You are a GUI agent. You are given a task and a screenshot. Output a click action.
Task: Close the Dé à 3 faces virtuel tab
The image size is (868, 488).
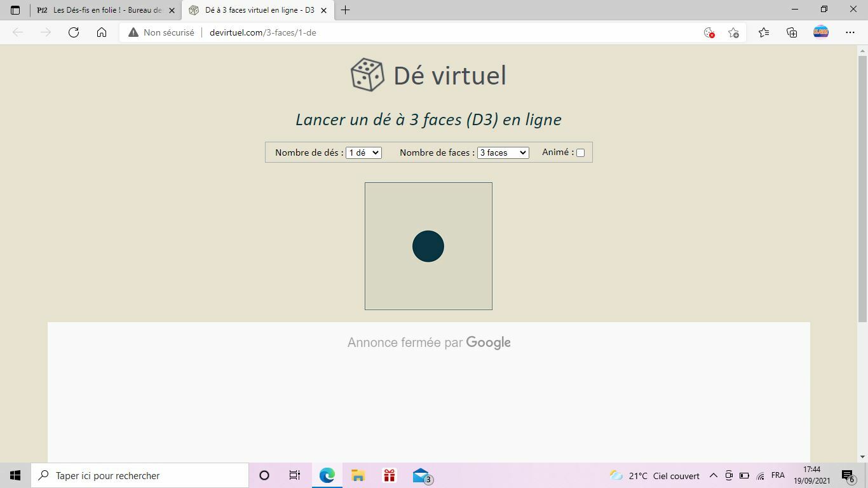click(324, 10)
